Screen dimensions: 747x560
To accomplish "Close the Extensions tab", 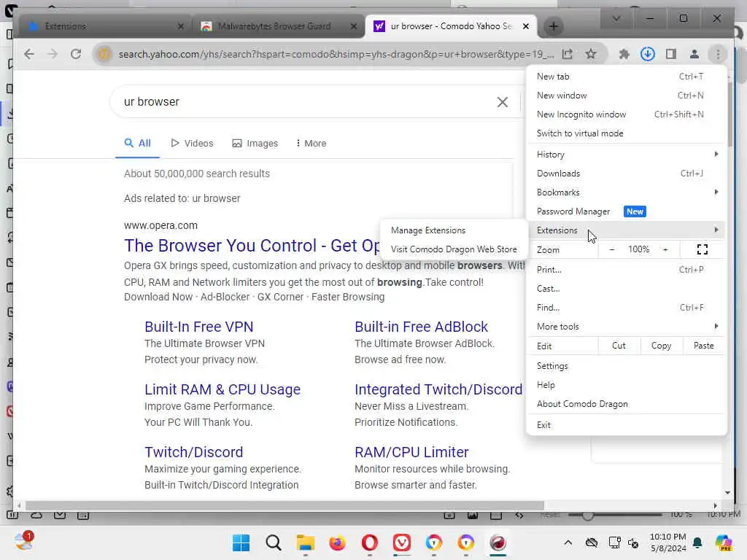I will tap(181, 26).
